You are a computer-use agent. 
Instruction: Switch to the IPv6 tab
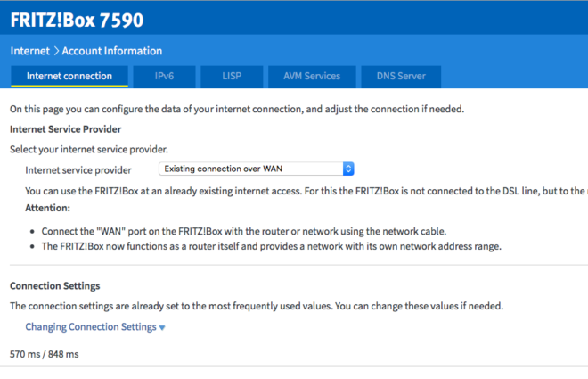[164, 76]
